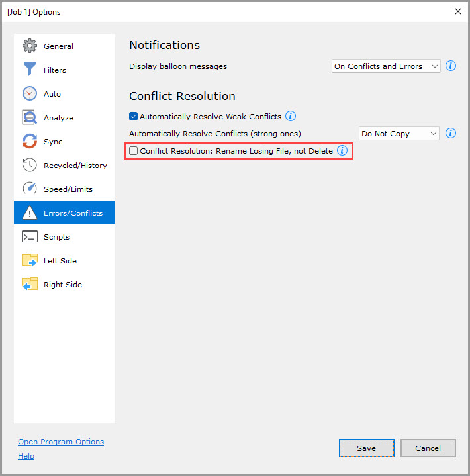470x476 pixels.
Task: Click the General gear icon in sidebar
Action: 30,46
